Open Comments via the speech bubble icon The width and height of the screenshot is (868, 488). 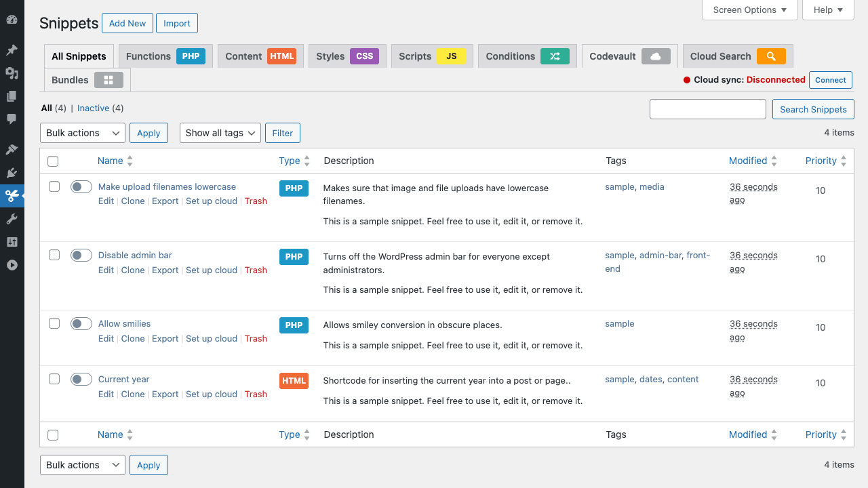[x=12, y=119]
